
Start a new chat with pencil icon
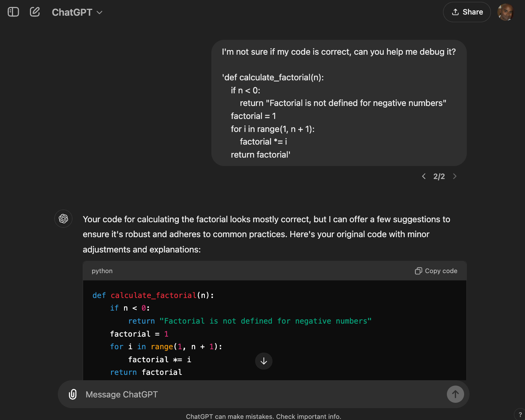pos(35,12)
